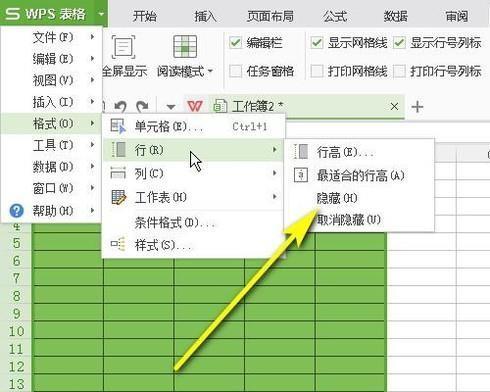Open the 审阅 ribbon tab
Image resolution: width=490 pixels, height=392 pixels.
457,16
